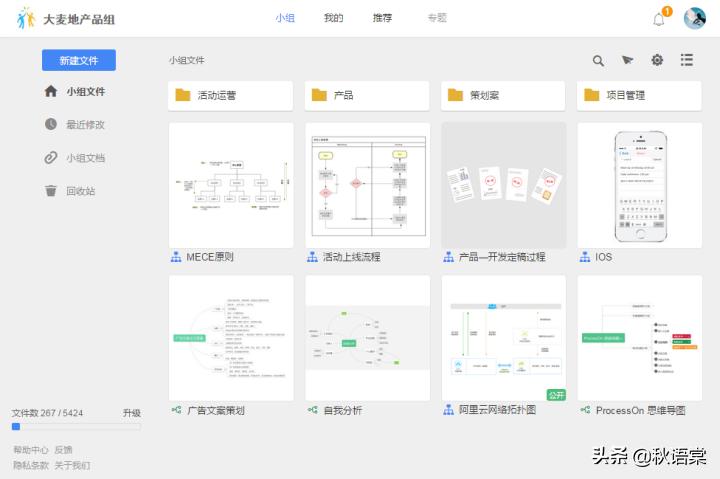The image size is (720, 479).
Task: Click the flowchart icon beside 产品—开发定稿过程
Action: [449, 257]
